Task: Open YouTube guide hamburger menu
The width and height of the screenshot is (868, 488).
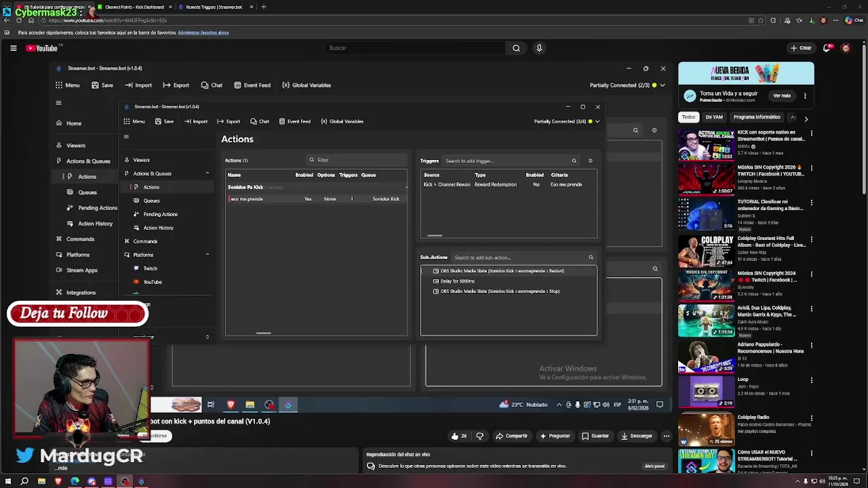Action: [x=13, y=48]
